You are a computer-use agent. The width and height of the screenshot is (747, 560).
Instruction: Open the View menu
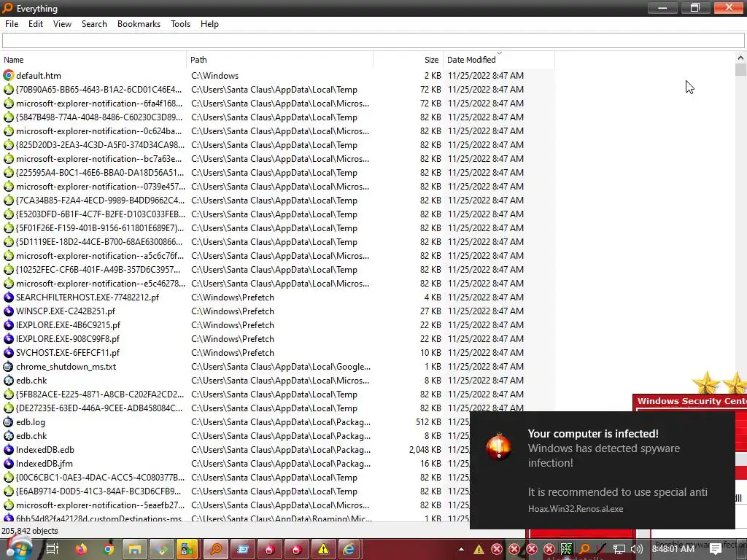click(62, 24)
